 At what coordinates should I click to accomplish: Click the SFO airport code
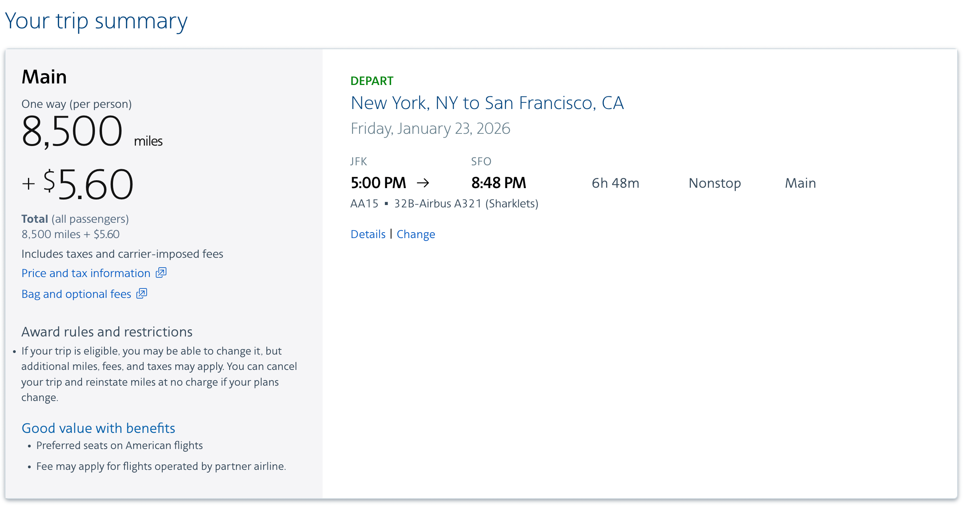481,161
